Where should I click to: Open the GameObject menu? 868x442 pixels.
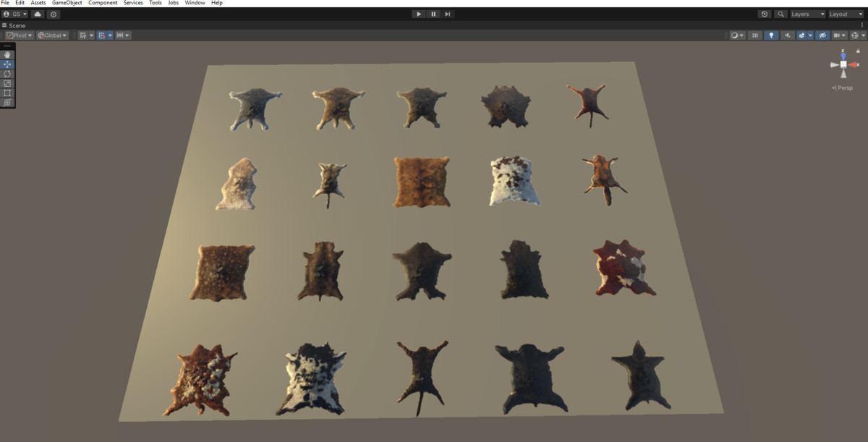click(x=66, y=3)
